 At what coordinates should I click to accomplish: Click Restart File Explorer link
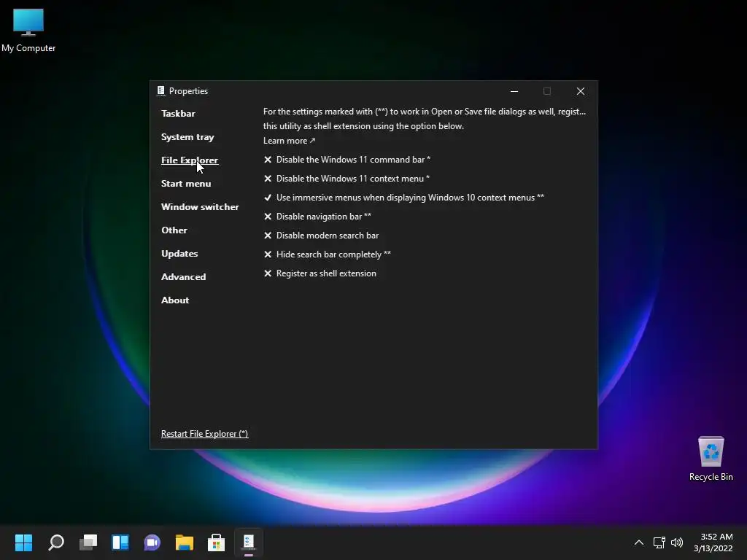pos(204,434)
